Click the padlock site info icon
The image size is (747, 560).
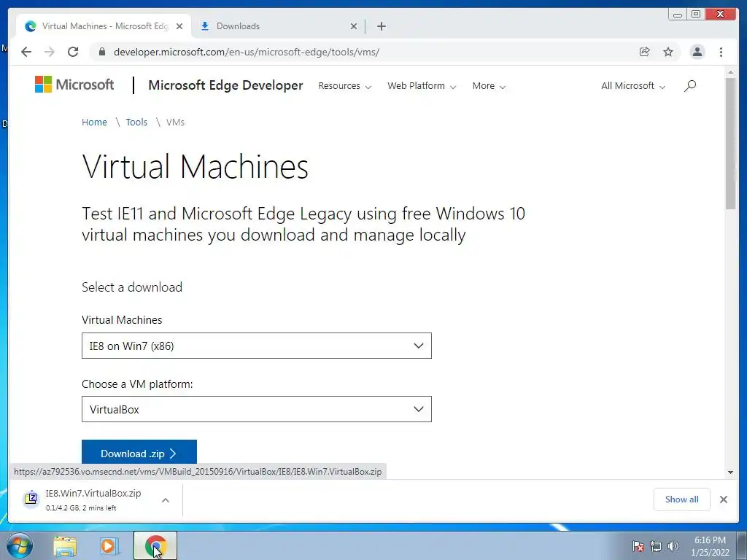point(101,52)
